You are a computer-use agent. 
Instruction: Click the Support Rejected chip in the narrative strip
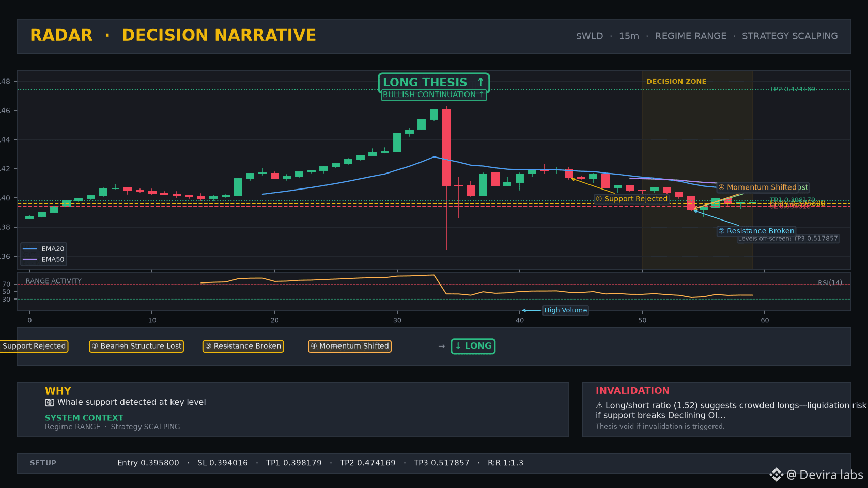[34, 346]
